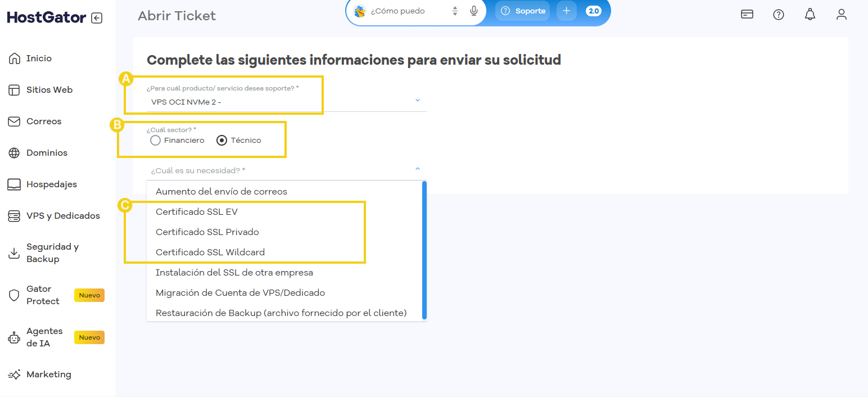Click the chevron of the product dropdown

[x=418, y=100]
